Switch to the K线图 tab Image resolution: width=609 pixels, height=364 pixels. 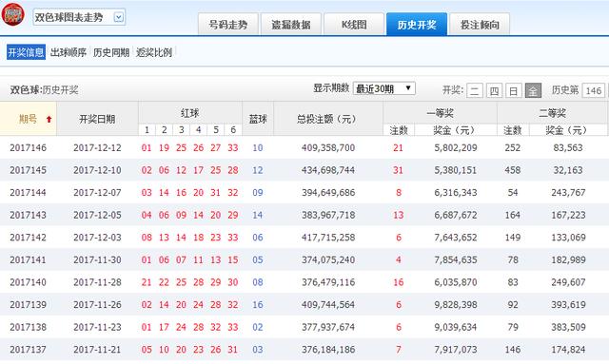point(354,25)
